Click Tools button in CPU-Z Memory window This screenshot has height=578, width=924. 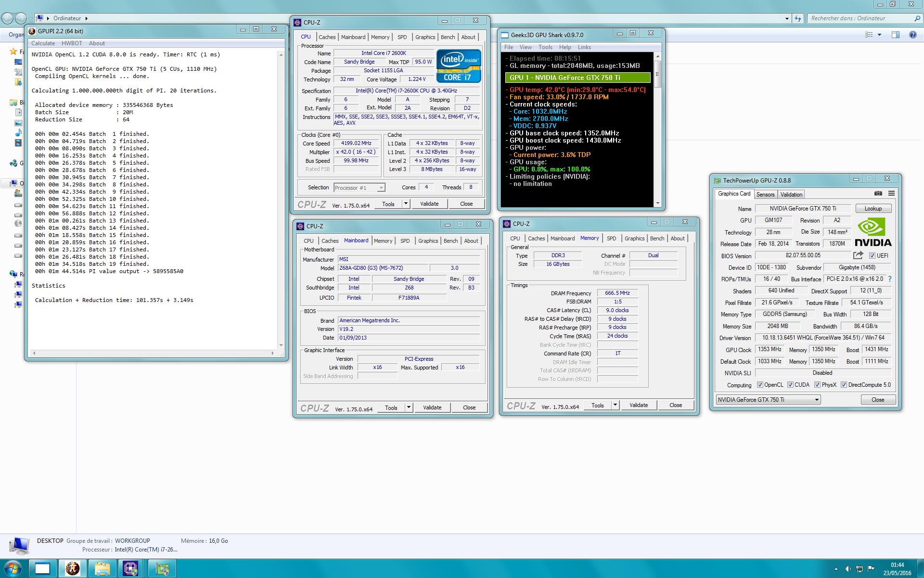(598, 405)
